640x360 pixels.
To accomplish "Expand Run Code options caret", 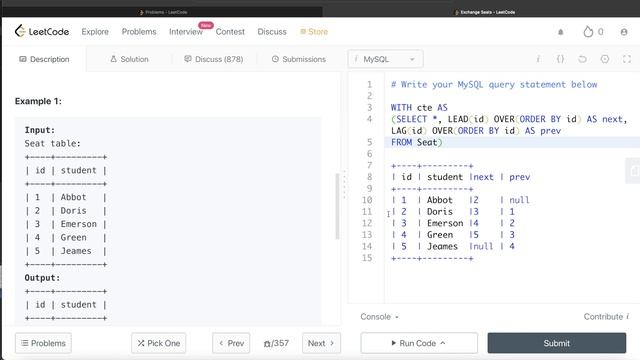I will [x=442, y=343].
